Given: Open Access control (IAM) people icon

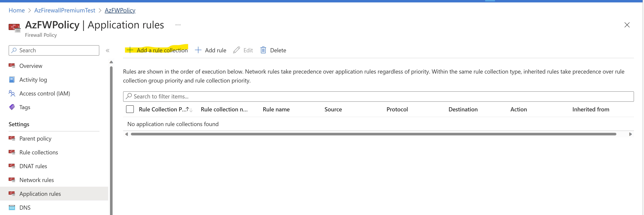Looking at the screenshot, I should (12, 93).
